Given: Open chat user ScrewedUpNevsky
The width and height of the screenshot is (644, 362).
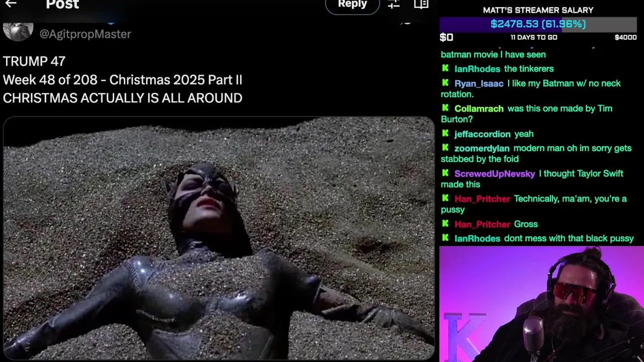Looking at the screenshot, I should click(495, 173).
